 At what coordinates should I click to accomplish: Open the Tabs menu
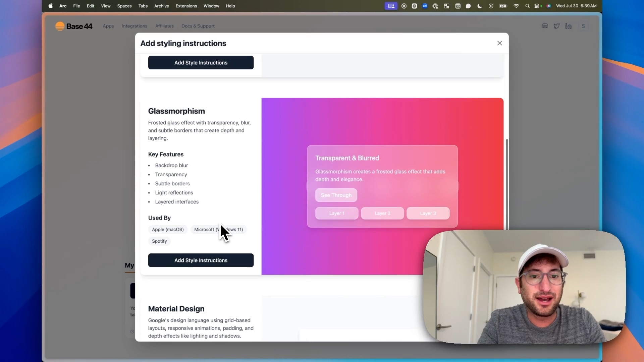click(x=143, y=6)
